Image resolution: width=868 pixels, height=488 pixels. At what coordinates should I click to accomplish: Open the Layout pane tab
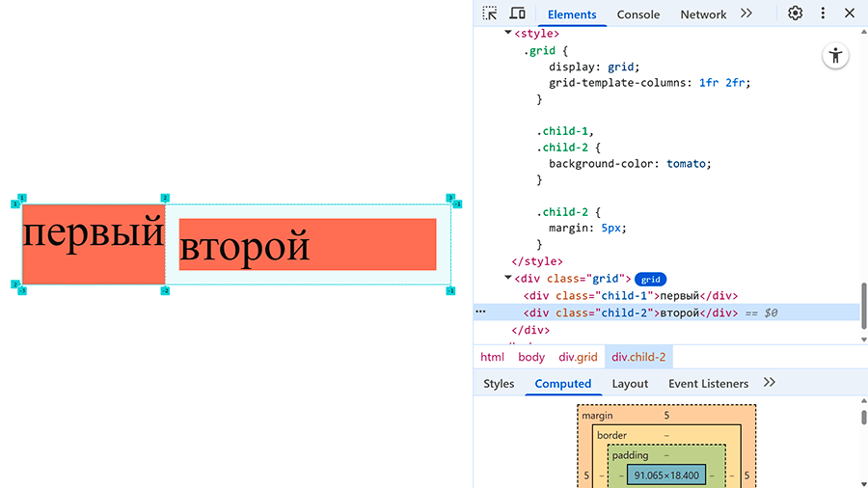pyautogui.click(x=630, y=384)
